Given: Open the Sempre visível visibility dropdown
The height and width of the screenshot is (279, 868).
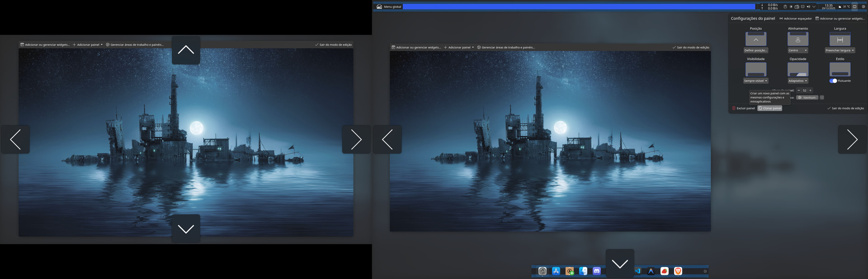Looking at the screenshot, I should (755, 81).
